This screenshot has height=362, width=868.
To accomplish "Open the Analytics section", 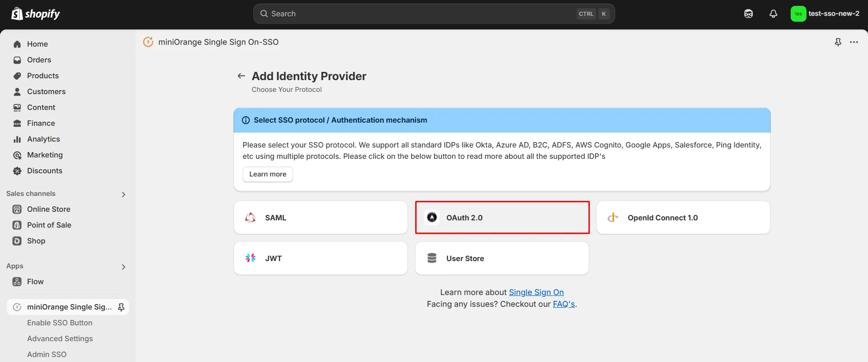I will [x=43, y=139].
